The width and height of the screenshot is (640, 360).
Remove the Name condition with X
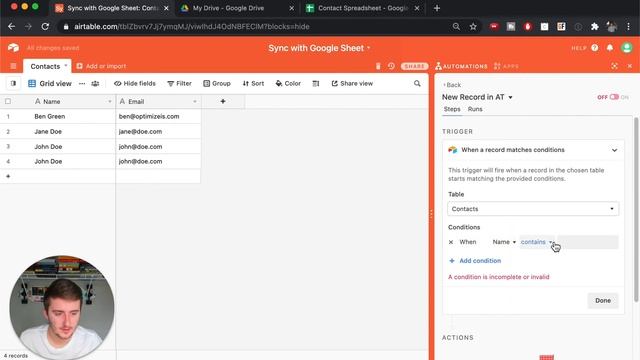451,242
